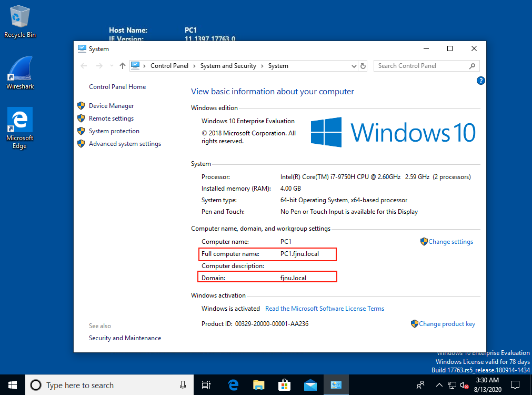Open the recent locations dropdown arrow
532x395 pixels.
point(112,66)
